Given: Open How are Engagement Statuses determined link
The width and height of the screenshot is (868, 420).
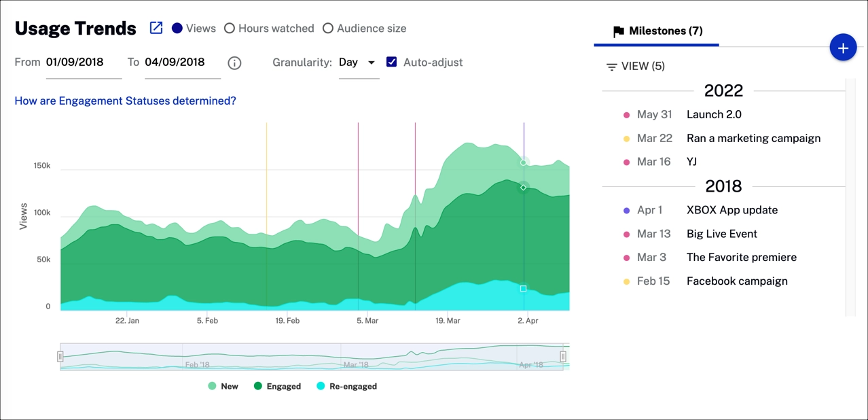Looking at the screenshot, I should coord(125,101).
